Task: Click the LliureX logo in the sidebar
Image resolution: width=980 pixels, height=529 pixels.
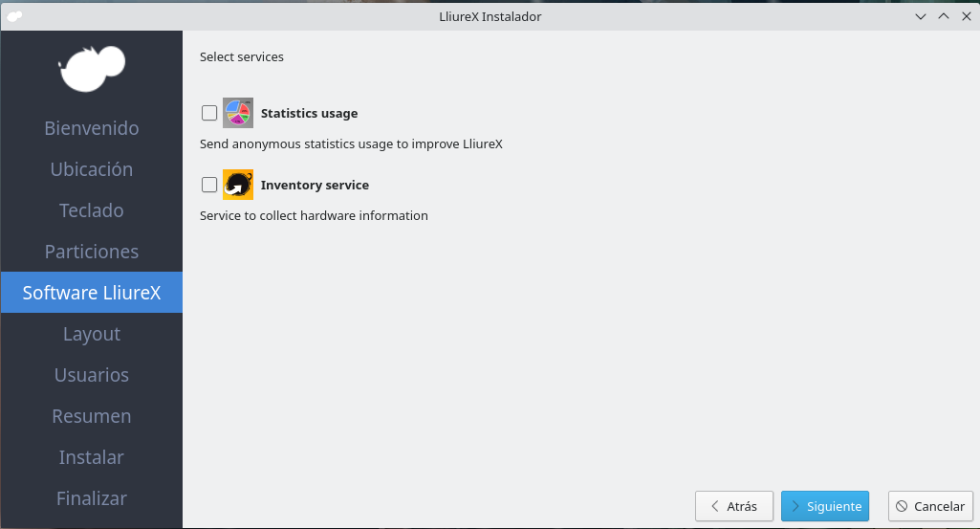Action: coord(92,68)
